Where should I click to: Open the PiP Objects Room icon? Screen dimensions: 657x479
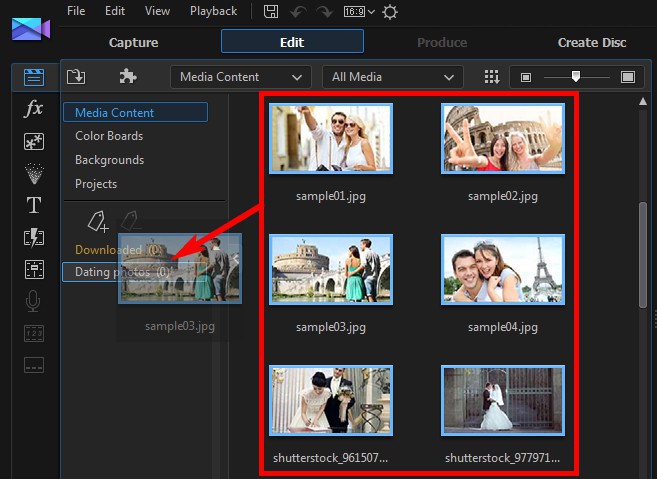pyautogui.click(x=34, y=142)
